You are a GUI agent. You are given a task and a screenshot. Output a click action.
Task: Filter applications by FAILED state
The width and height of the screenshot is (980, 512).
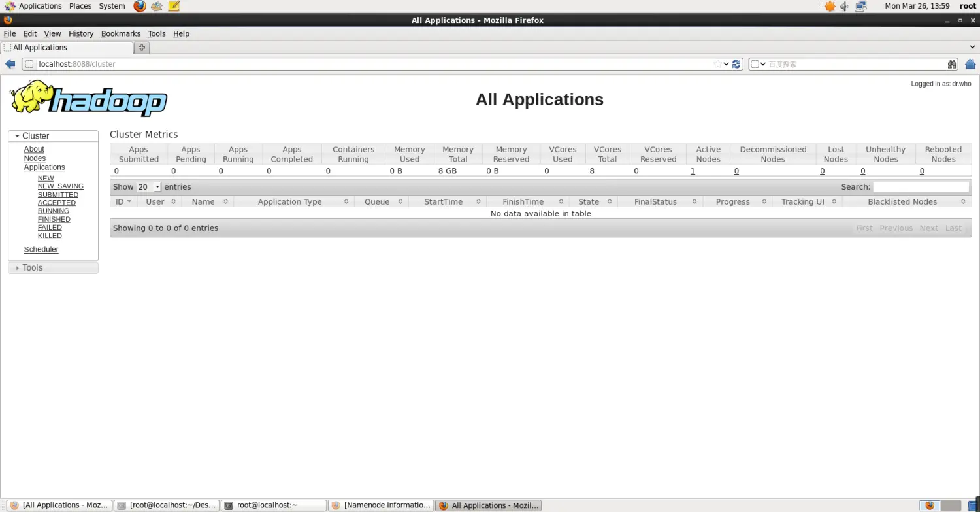[50, 228]
